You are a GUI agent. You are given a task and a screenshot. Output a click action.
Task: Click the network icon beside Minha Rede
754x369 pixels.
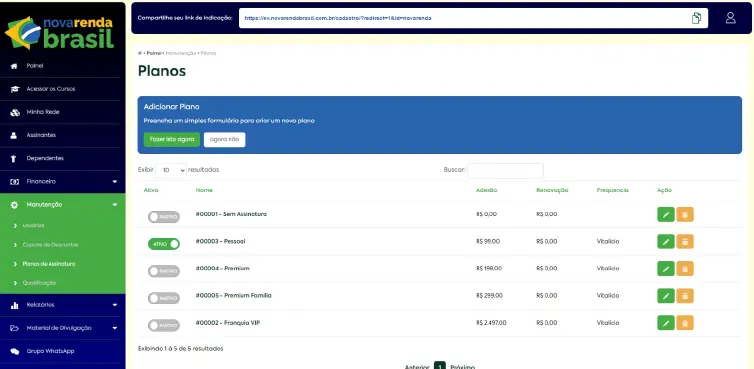point(14,112)
